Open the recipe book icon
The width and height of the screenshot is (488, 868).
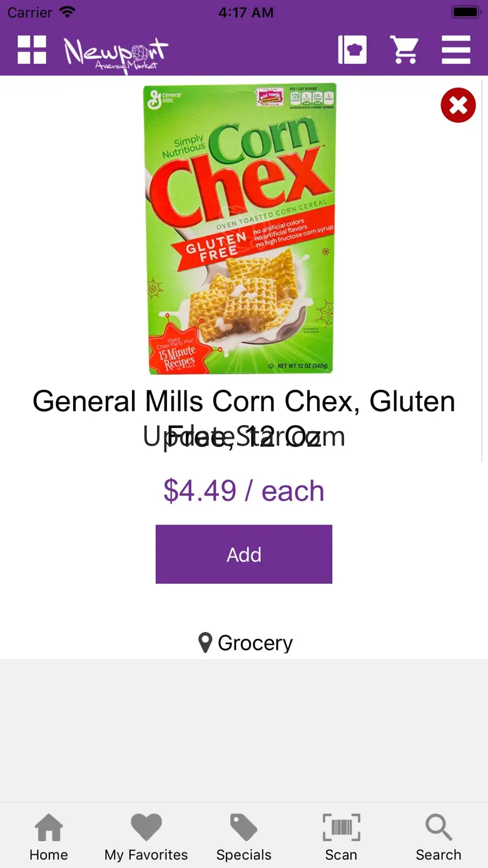(352, 50)
